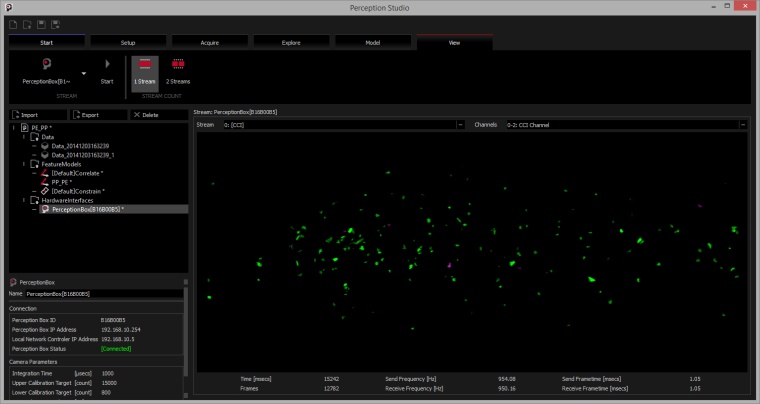Click the PerceptionBox stream device icon
This screenshot has width=760, height=404.
click(x=46, y=65)
